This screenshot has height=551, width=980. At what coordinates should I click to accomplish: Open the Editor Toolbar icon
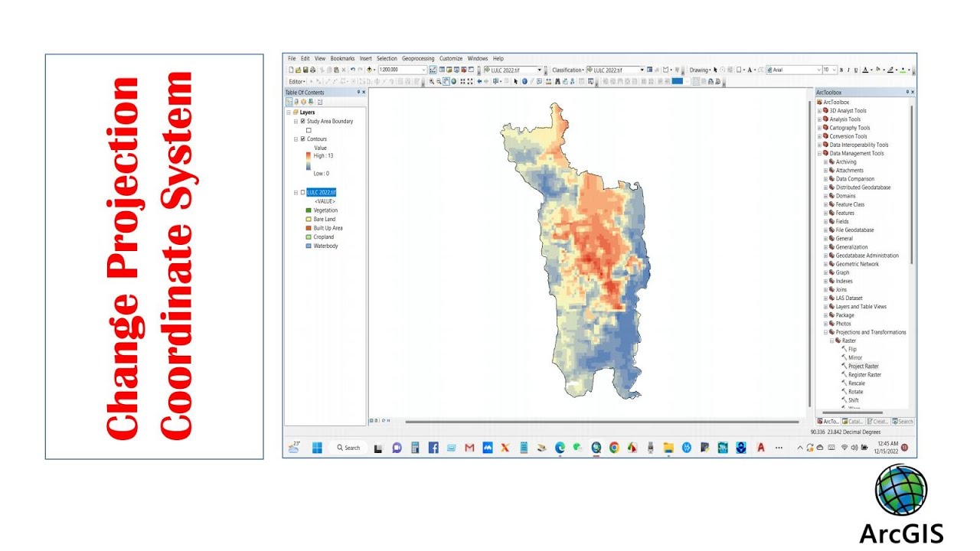click(433, 70)
